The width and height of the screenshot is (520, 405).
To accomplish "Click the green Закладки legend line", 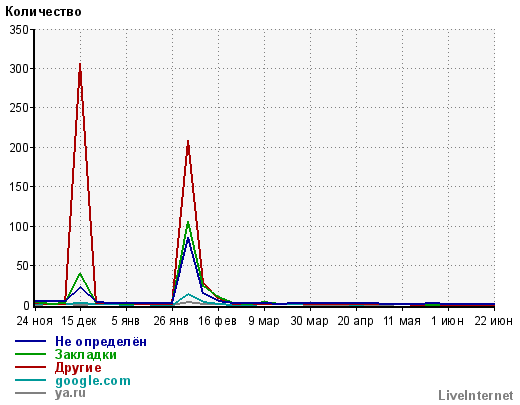I will pyautogui.click(x=30, y=354).
